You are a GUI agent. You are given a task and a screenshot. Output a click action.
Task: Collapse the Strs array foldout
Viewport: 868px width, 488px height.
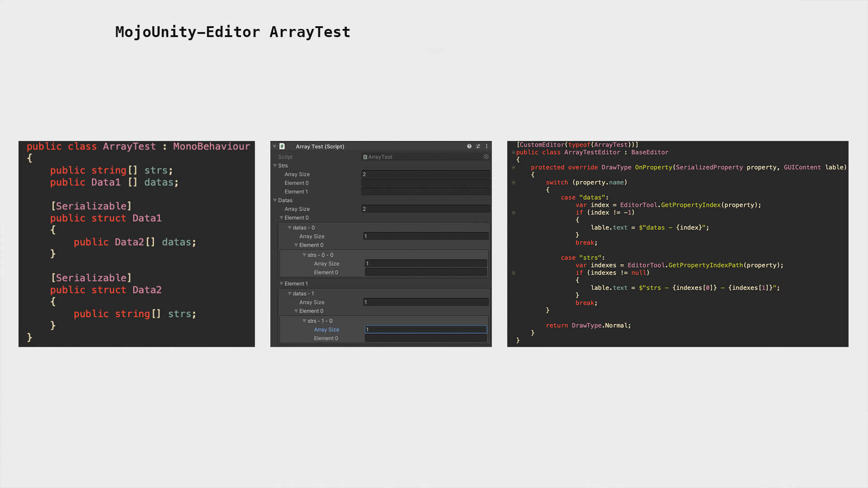(x=275, y=166)
